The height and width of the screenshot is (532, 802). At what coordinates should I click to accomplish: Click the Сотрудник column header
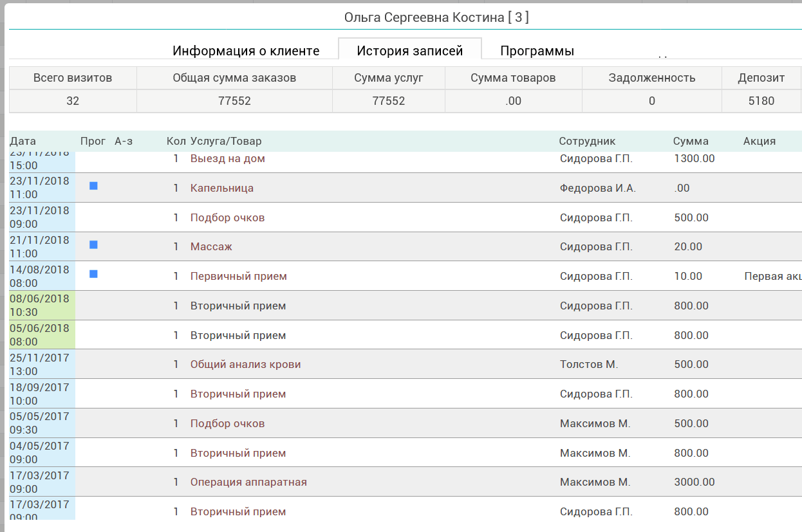(587, 141)
